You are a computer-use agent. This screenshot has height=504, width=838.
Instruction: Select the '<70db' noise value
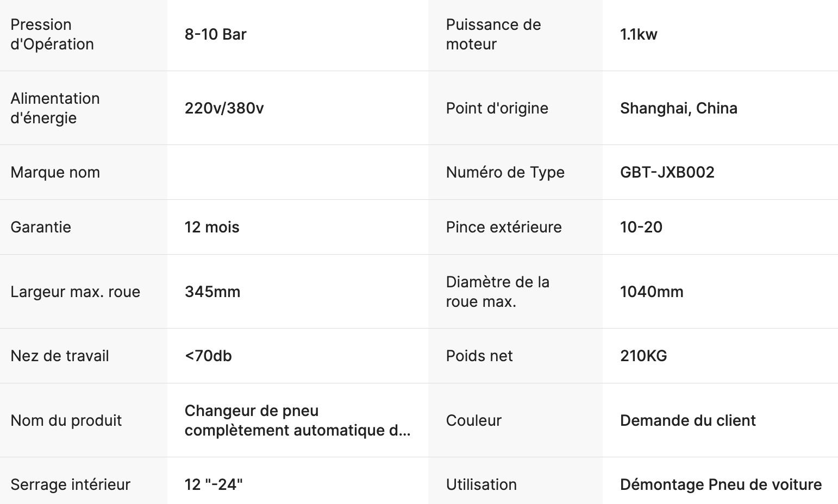208,356
